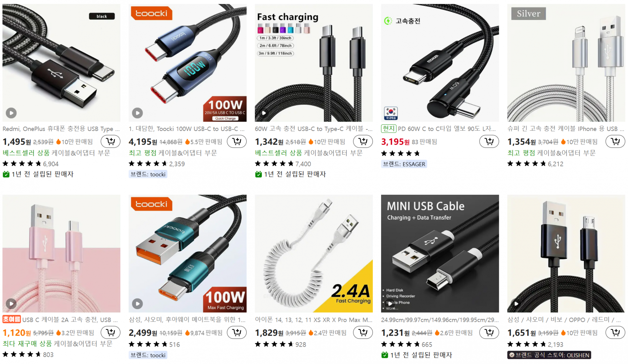The image size is (628, 364).
Task: Add the 1,829원 coiled cable to cart
Action: [363, 333]
